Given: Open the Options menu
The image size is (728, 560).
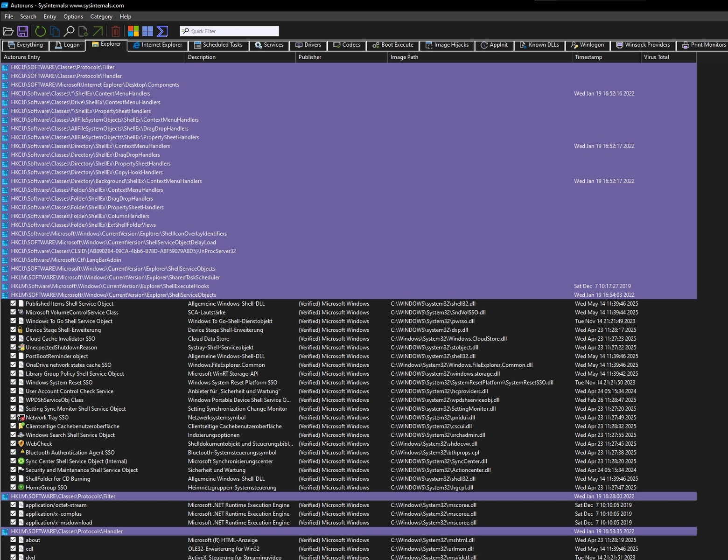Looking at the screenshot, I should pos(73,16).
